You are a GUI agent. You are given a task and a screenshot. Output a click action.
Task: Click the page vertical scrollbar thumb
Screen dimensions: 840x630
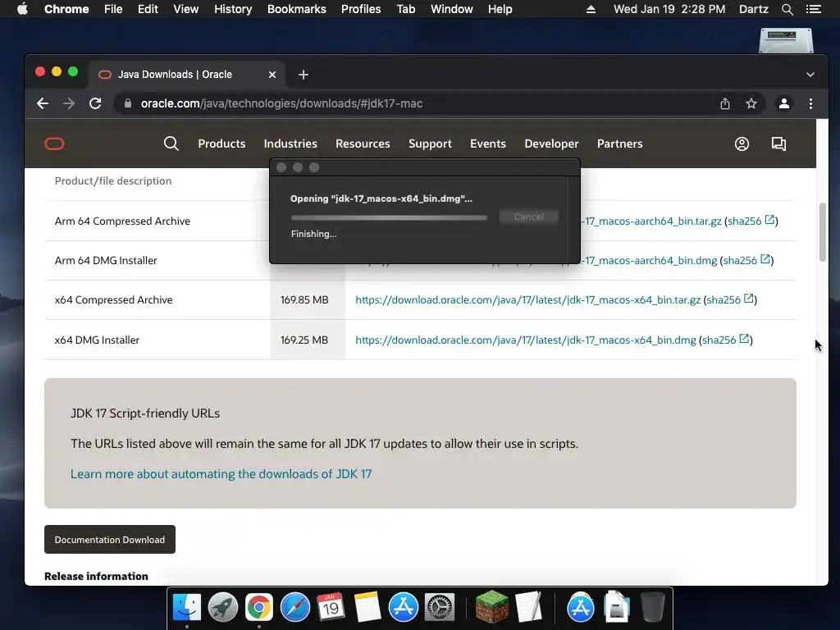(822, 232)
